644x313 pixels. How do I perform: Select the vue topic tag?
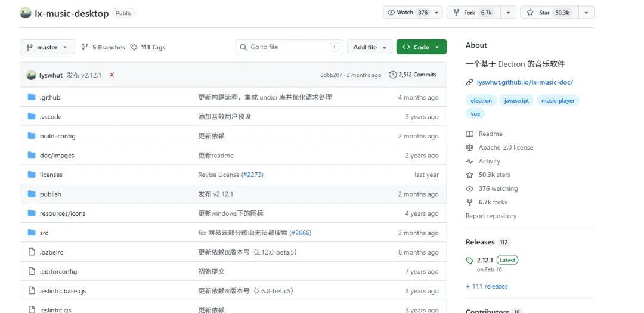click(x=475, y=114)
